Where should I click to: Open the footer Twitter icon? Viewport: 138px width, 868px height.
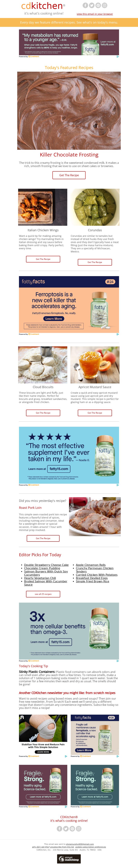point(66,829)
